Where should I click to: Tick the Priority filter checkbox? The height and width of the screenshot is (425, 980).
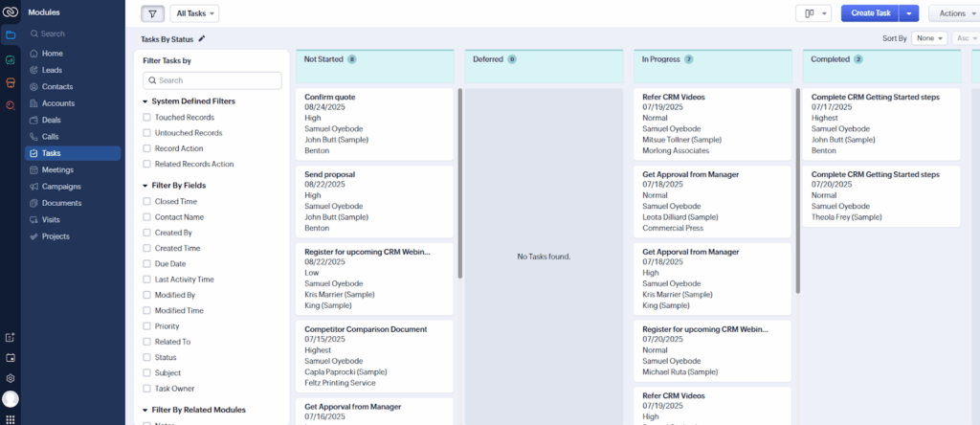[x=146, y=325]
